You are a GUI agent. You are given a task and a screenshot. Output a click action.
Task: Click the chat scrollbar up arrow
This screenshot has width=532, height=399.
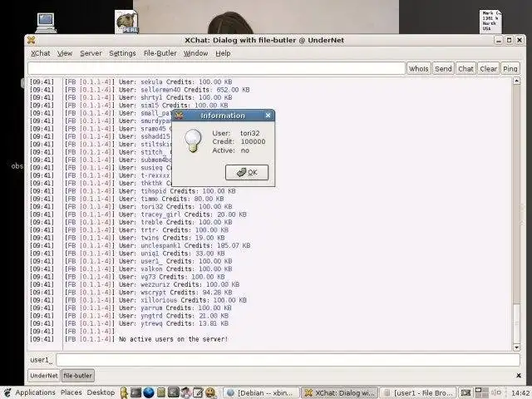point(516,81)
